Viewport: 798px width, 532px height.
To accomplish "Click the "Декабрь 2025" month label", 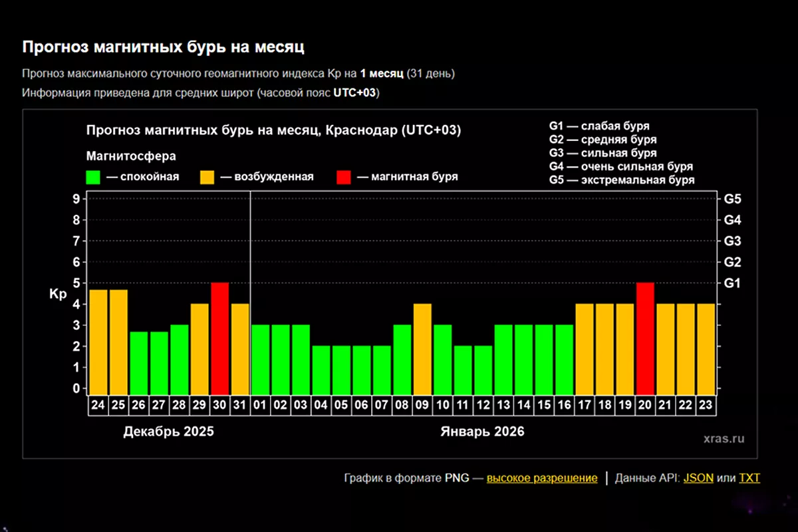I will (168, 432).
